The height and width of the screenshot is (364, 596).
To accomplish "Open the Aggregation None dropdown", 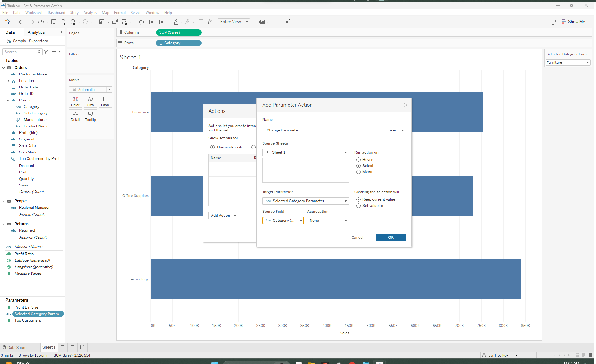I will (328, 221).
